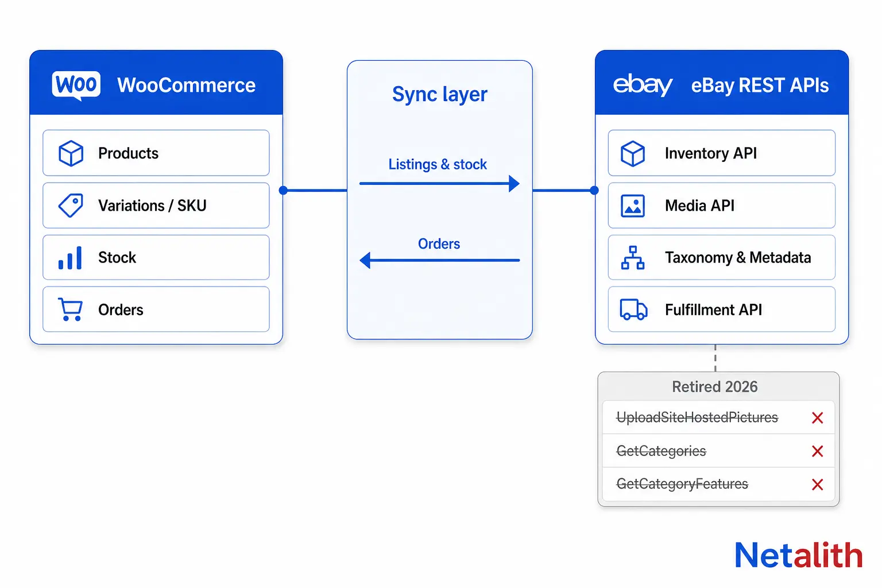Click the "WooCommerce" header title
The height and width of the screenshot is (588, 882).
point(187,86)
